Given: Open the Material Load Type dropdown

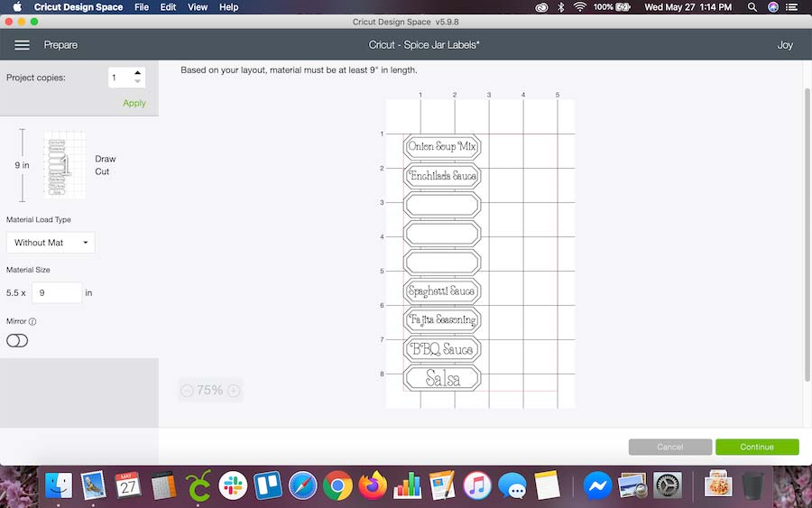Looking at the screenshot, I should tap(51, 243).
